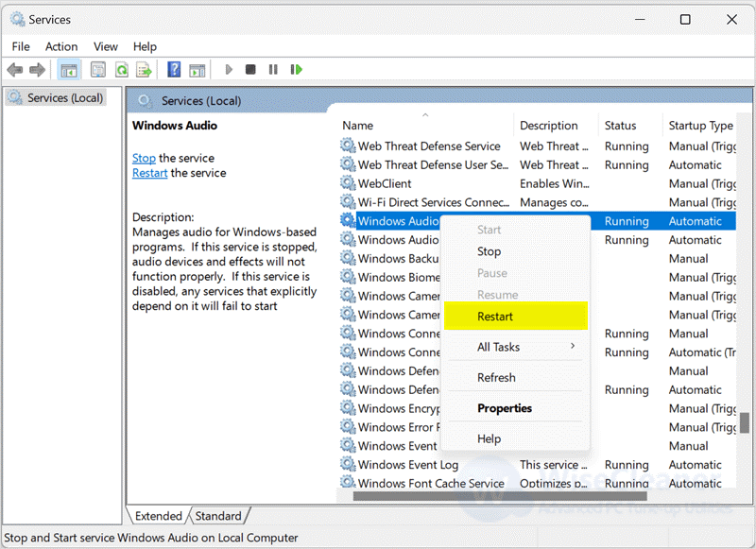Click the Pause Service toolbar icon
This screenshot has height=549, width=756.
[x=273, y=70]
